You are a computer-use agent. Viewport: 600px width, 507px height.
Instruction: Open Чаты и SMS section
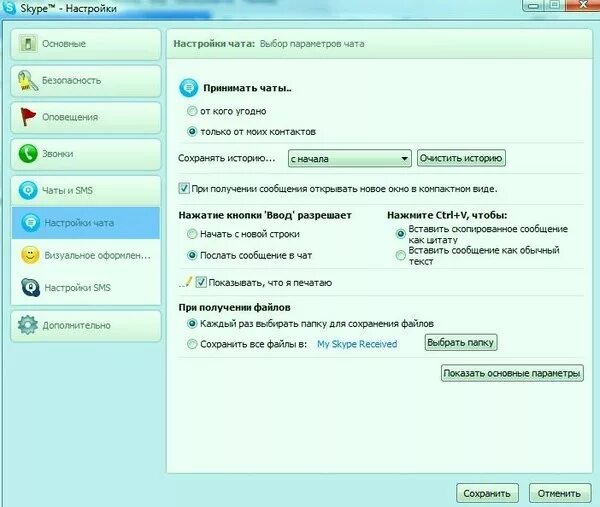[x=86, y=191]
